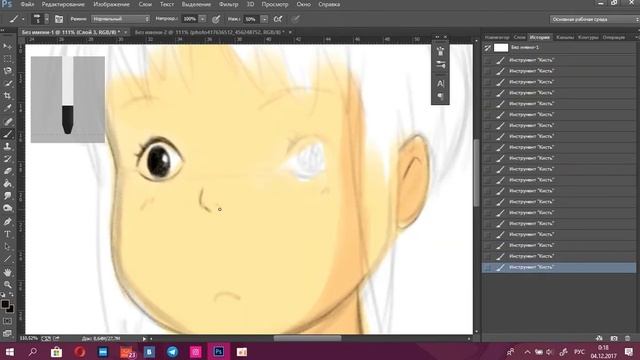Toggle pressure control for opacity
The width and height of the screenshot is (640, 360).
[x=216, y=19]
